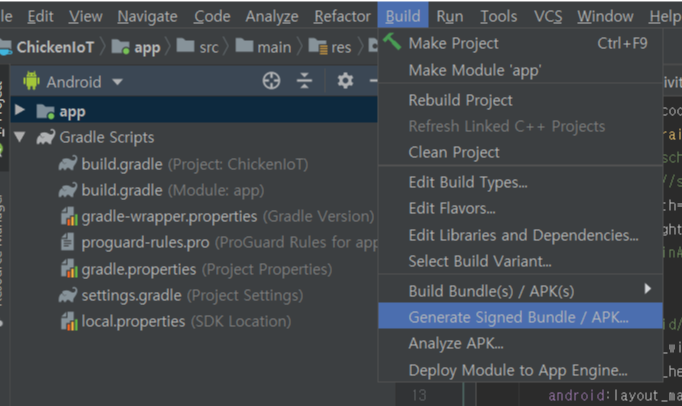Open the Run menu
The image size is (682, 406).
pyautogui.click(x=450, y=17)
